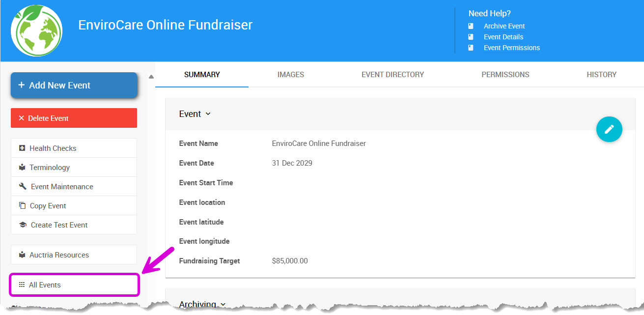Open the Event Details help link
The height and width of the screenshot is (315, 644).
click(503, 37)
